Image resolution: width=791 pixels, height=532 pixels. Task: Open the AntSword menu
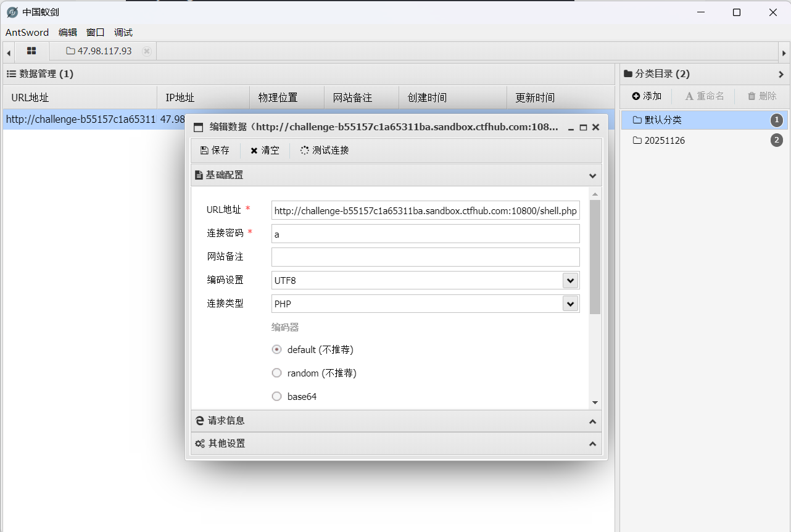[x=27, y=32]
